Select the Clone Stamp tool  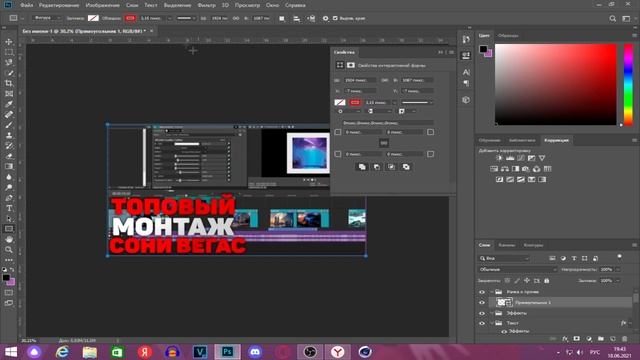point(9,135)
